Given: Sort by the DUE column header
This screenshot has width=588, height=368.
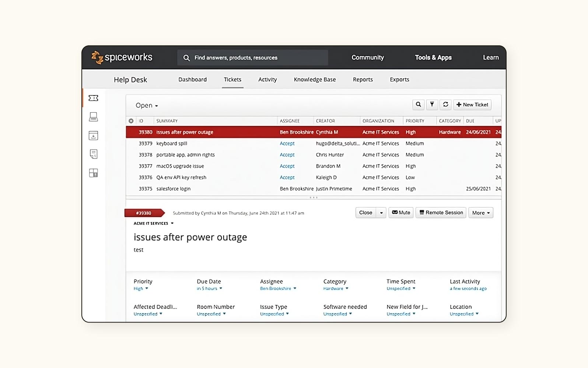Looking at the screenshot, I should 470,121.
